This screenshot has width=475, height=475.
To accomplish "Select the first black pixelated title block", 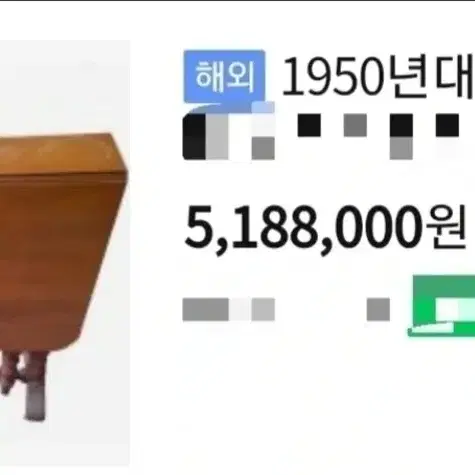I will tap(309, 125).
